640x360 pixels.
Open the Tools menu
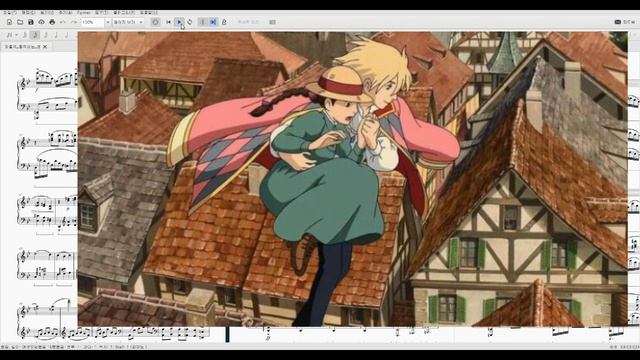[102, 13]
